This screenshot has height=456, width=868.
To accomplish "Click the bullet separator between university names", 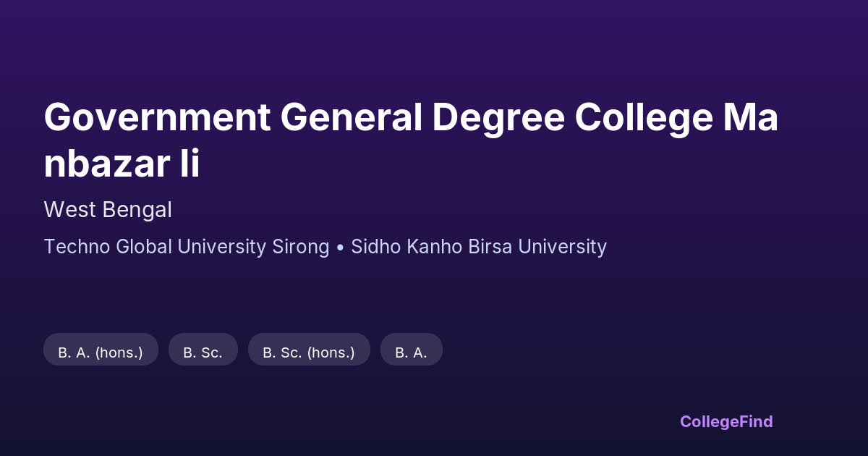I will (340, 247).
